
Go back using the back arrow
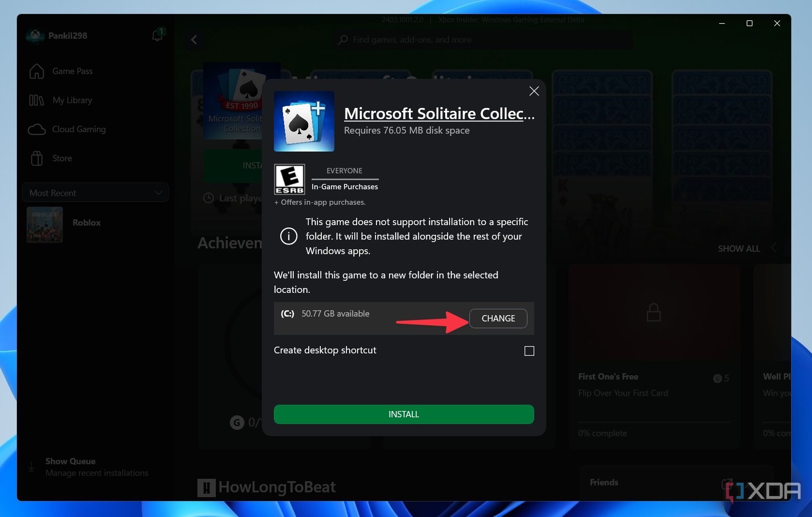coord(194,40)
